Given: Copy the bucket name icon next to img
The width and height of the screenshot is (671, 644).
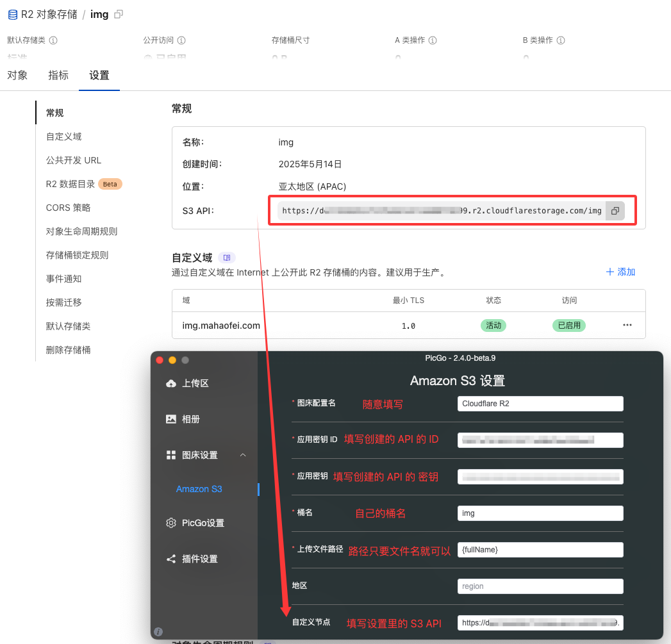Looking at the screenshot, I should [x=119, y=15].
